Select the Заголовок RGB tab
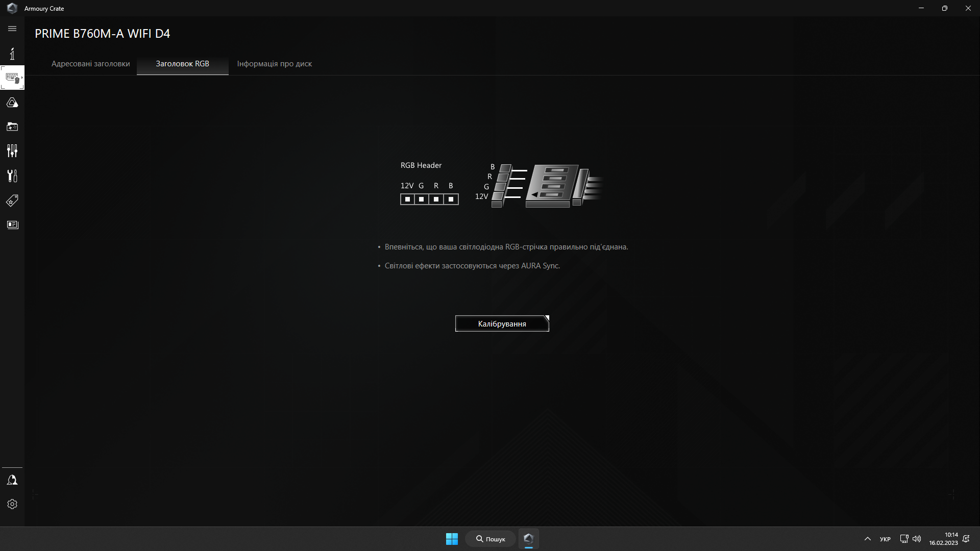980x551 pixels. coord(183,64)
